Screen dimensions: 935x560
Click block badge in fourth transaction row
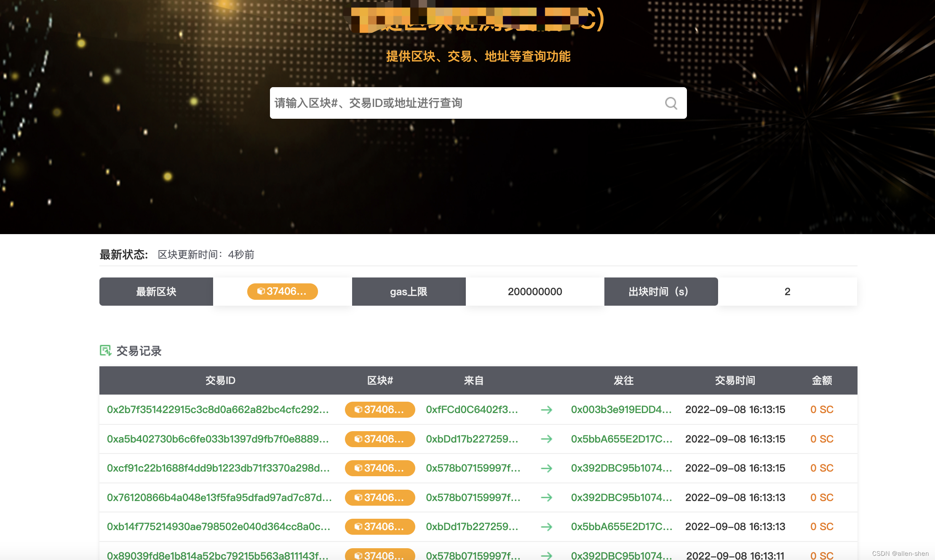(x=379, y=498)
